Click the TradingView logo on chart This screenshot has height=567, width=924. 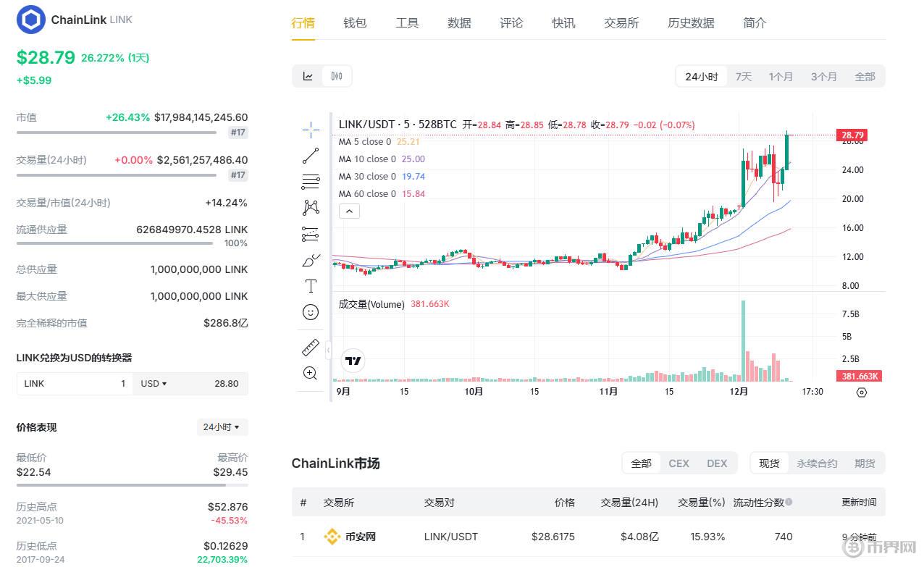click(353, 361)
